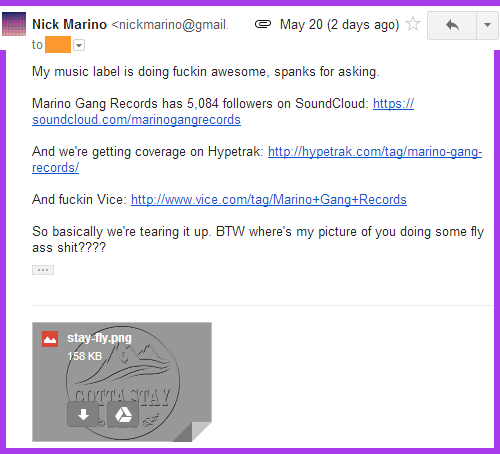Open the hypetrak.com marino-gang-records link
Screen dimensions: 500x454
pyautogui.click(x=375, y=152)
